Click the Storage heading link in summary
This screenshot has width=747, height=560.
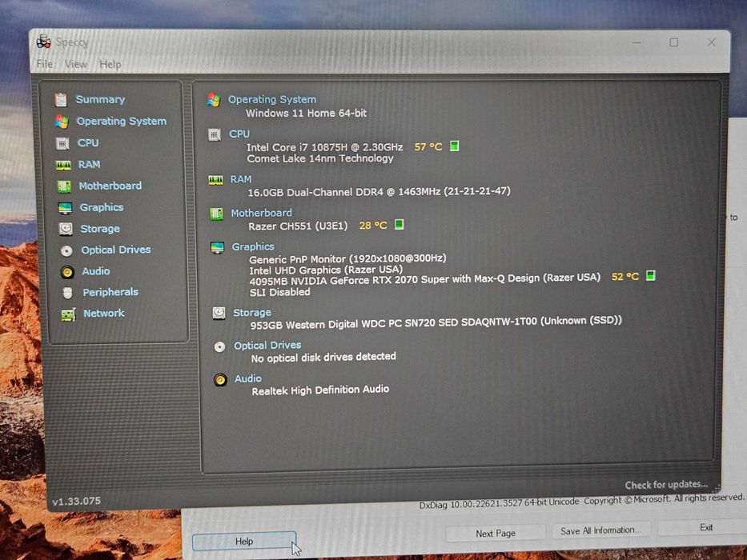(252, 312)
